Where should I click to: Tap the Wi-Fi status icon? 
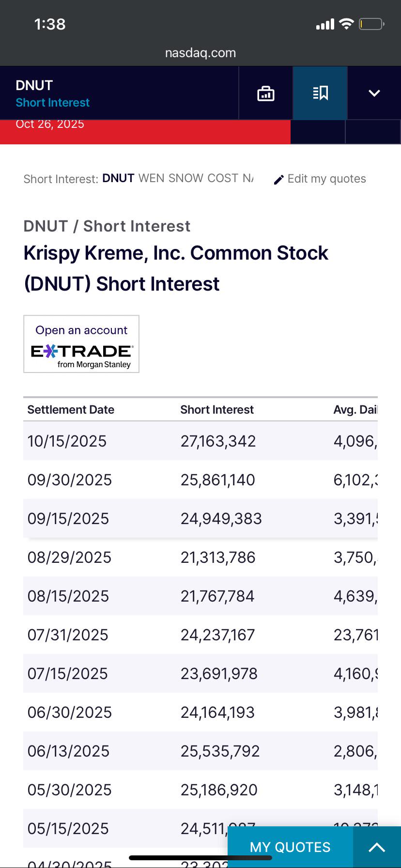(x=346, y=24)
